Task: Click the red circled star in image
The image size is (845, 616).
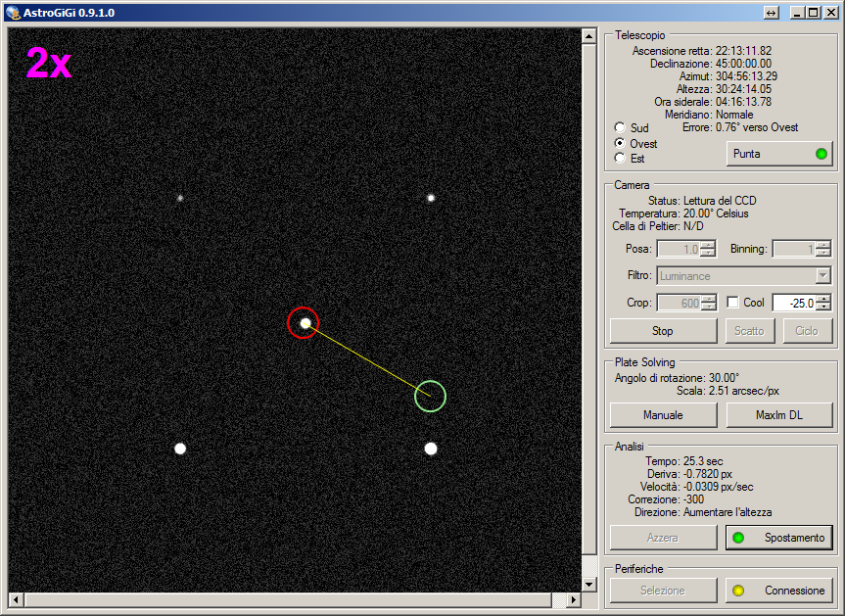Action: 304,322
